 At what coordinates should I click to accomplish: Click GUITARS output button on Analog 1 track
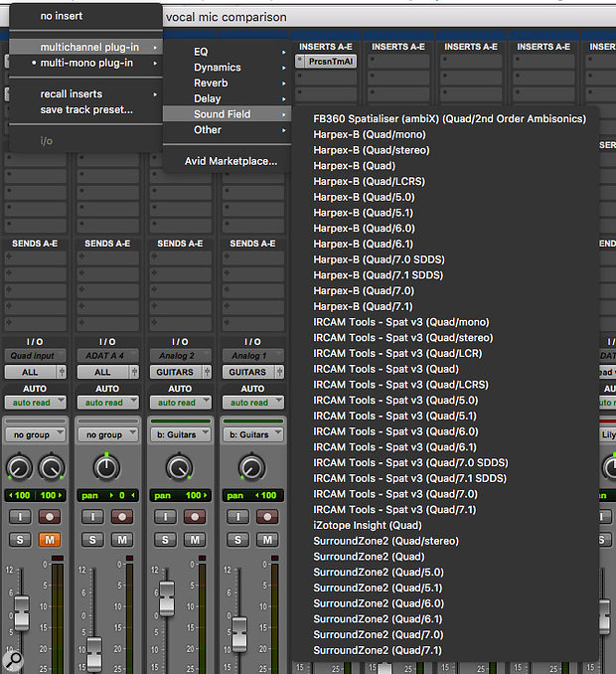tap(247, 372)
